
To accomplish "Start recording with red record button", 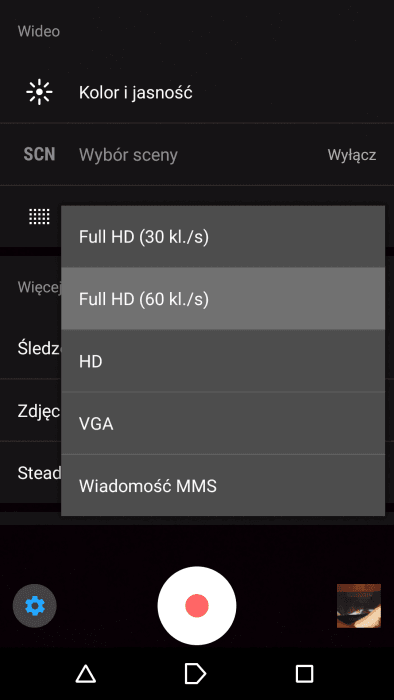I will 197,606.
